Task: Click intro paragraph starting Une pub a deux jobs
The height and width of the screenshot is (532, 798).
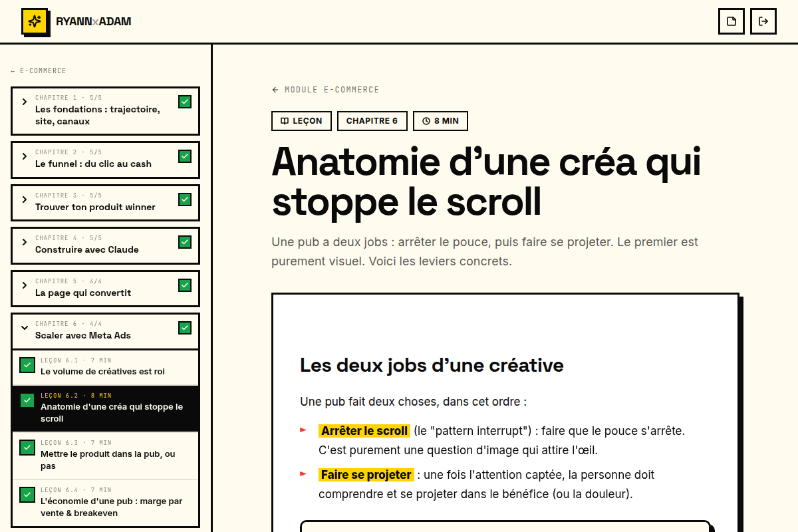Action: click(485, 251)
